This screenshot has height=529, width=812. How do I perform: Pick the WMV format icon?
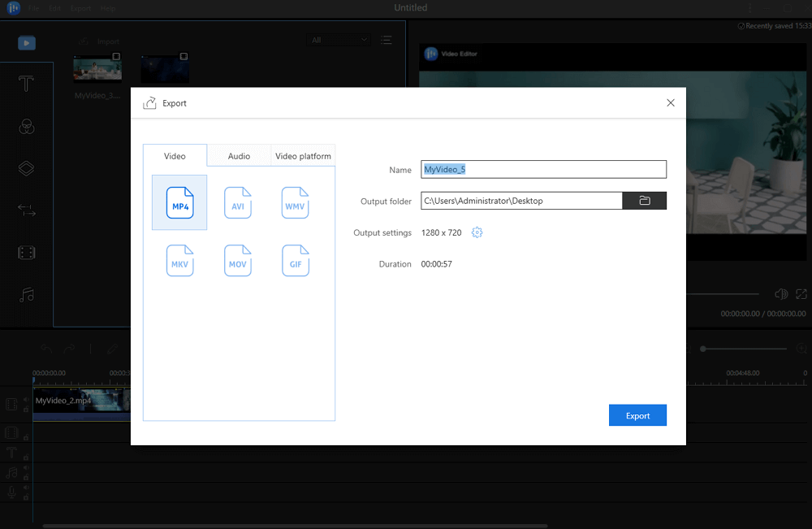295,202
